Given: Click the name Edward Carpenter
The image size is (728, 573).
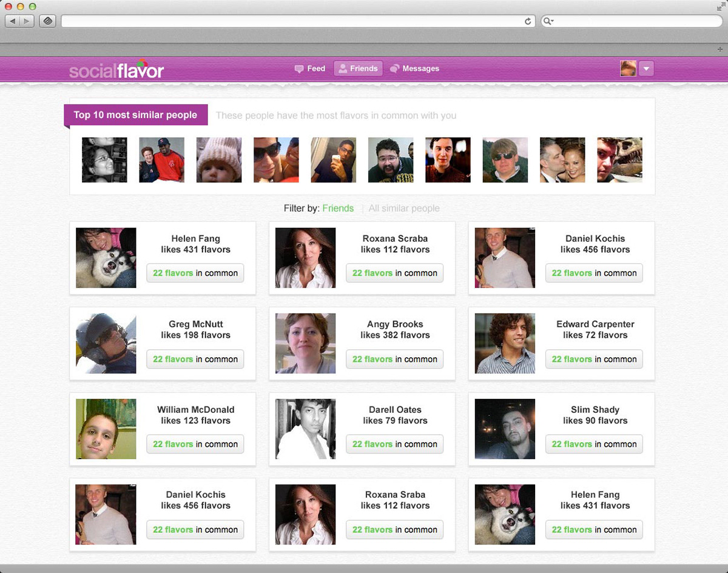Looking at the screenshot, I should coord(595,324).
